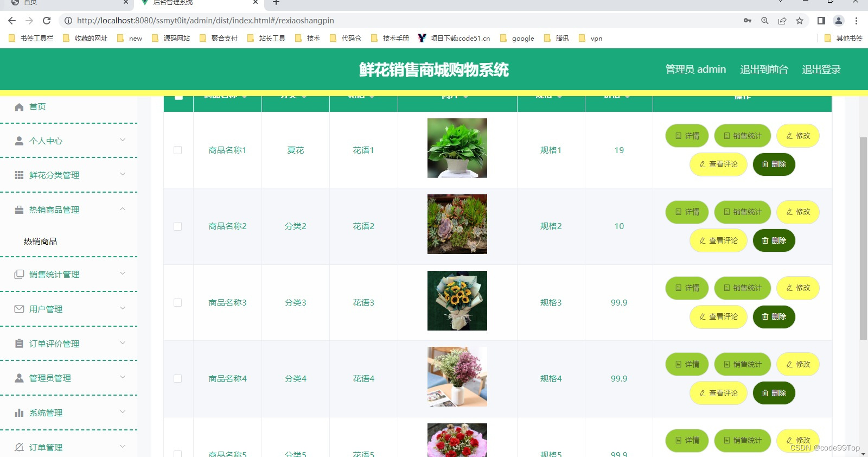The image size is (868, 457).
Task: Click the category cell 夏花
Action: pos(296,150)
